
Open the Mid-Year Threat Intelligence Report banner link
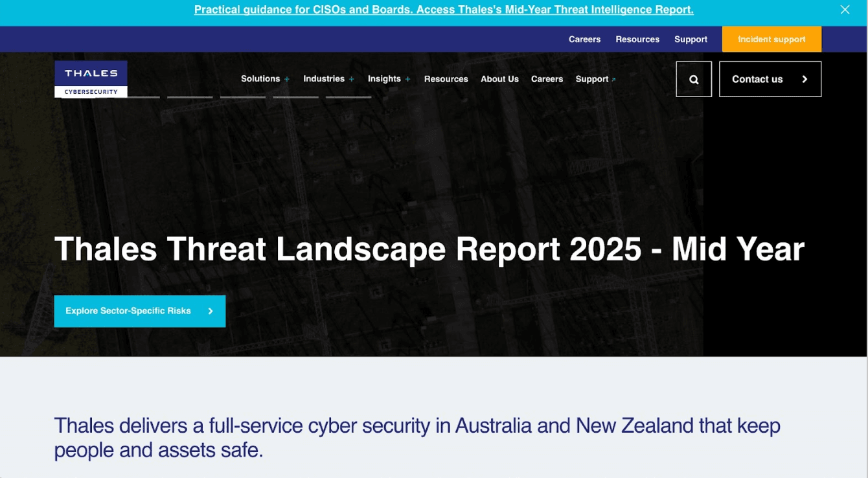(444, 10)
